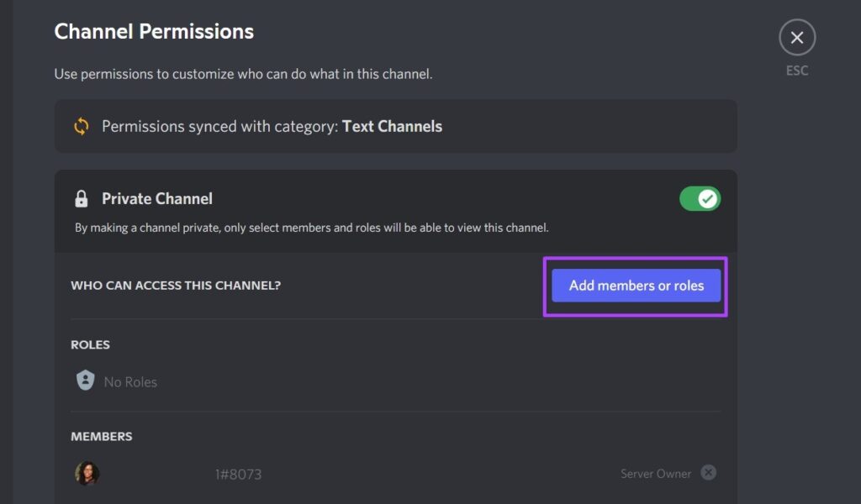Click the padlock icon beside Private Channel
This screenshot has height=504, width=861.
coord(82,199)
